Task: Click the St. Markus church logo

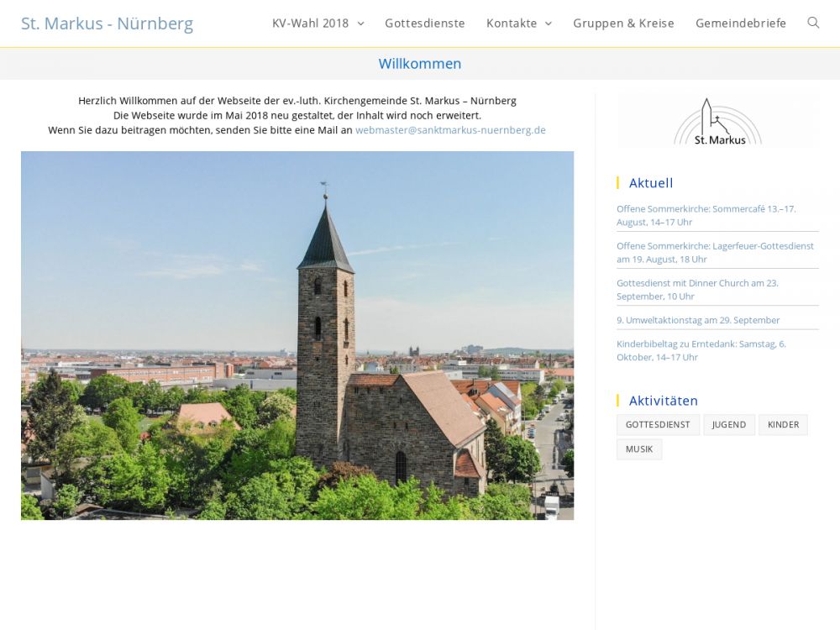Action: (717, 122)
